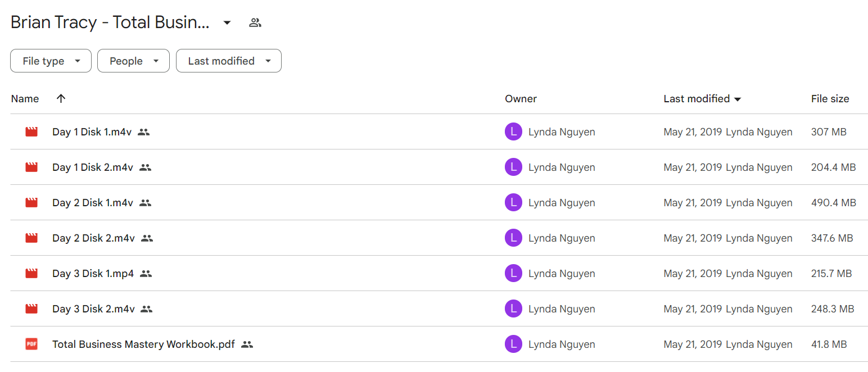The height and width of the screenshot is (372, 868).
Task: Click the Brian Tracy folder title
Action: click(x=110, y=22)
